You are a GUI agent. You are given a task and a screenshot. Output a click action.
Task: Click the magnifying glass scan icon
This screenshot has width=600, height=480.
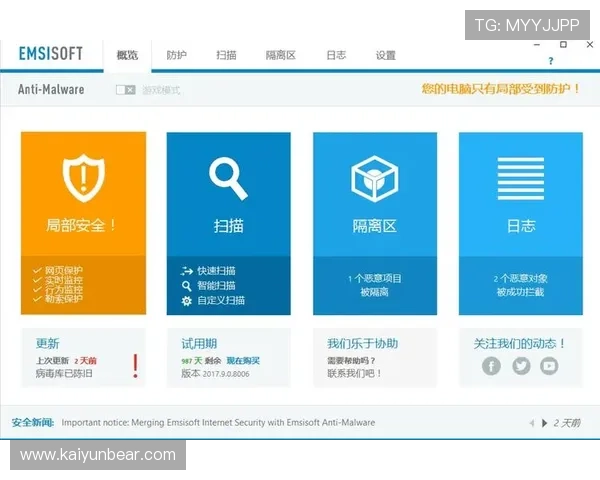click(x=228, y=179)
